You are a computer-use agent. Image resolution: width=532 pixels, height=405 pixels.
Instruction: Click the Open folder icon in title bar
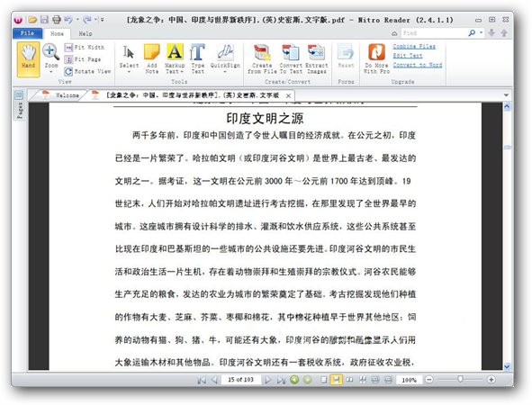pos(32,20)
